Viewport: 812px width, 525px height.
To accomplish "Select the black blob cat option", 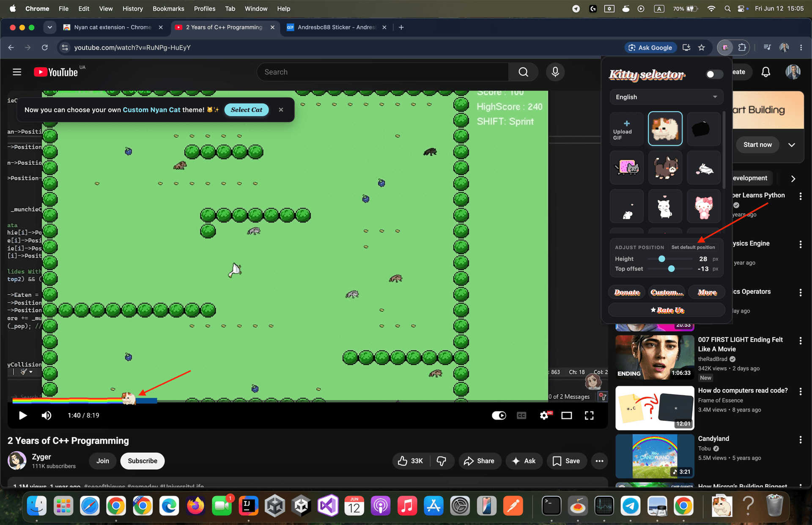I will click(703, 129).
